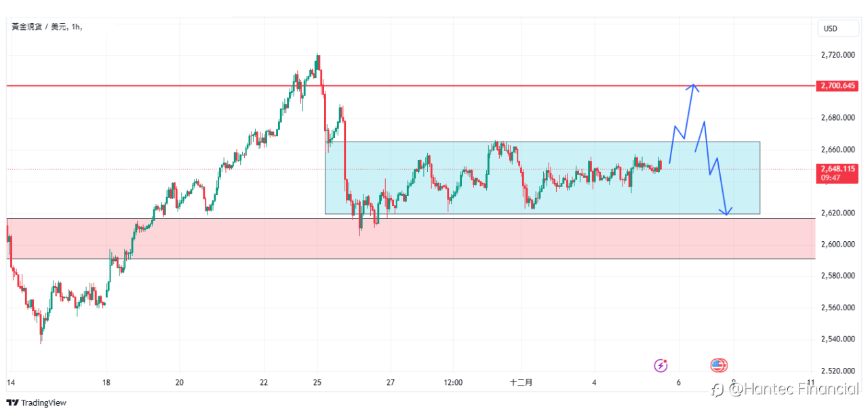The width and height of the screenshot is (868, 414).
Task: Click the 2,720.000 price scale label
Action: (837, 55)
